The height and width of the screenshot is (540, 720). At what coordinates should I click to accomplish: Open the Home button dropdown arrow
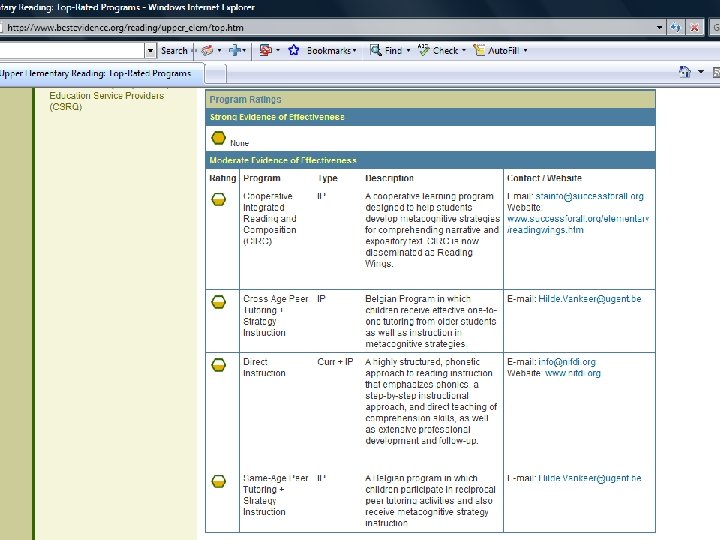pos(701,72)
